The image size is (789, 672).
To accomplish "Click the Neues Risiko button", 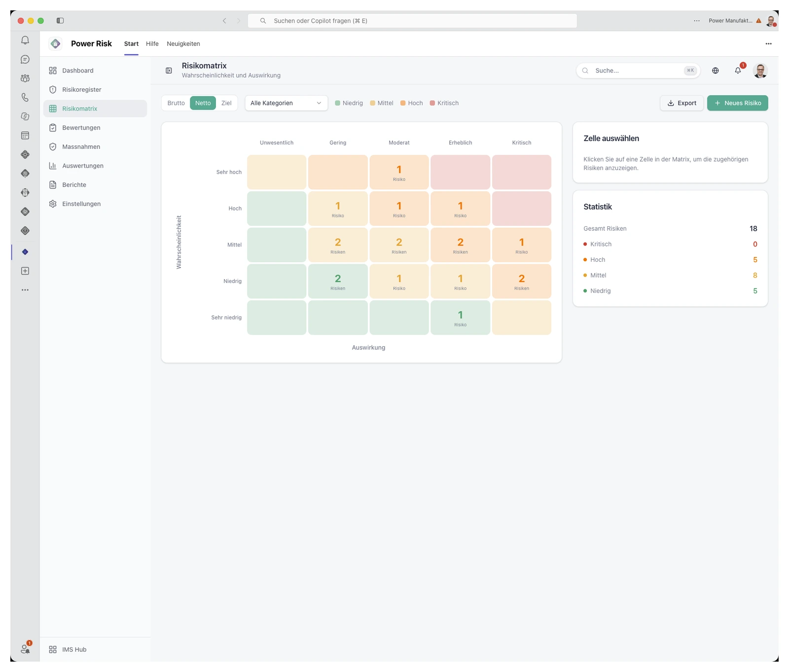I will pos(737,103).
